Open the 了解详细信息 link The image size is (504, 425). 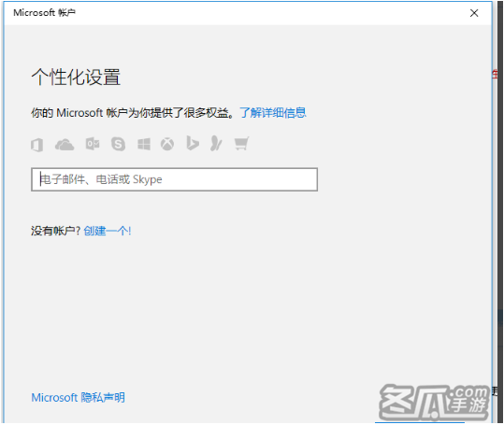[273, 113]
